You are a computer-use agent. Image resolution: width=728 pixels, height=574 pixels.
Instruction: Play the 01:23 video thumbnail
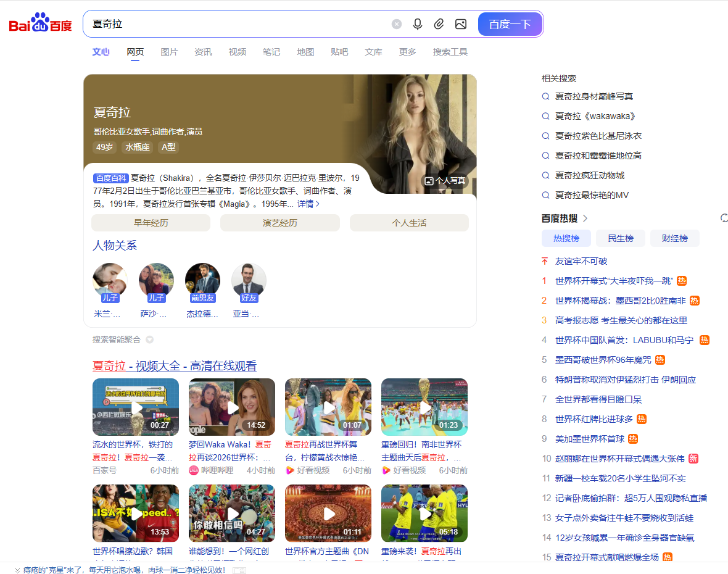[424, 407]
